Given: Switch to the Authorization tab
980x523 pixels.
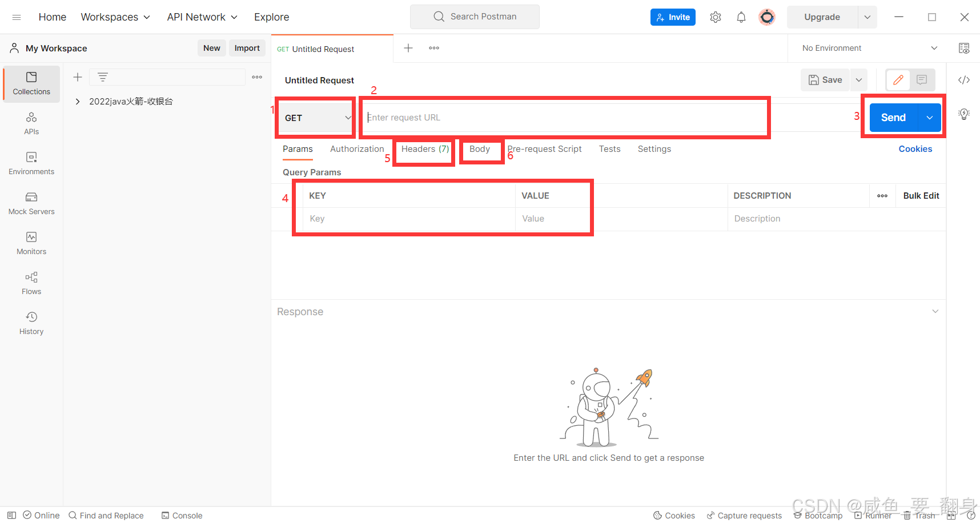Looking at the screenshot, I should [357, 149].
